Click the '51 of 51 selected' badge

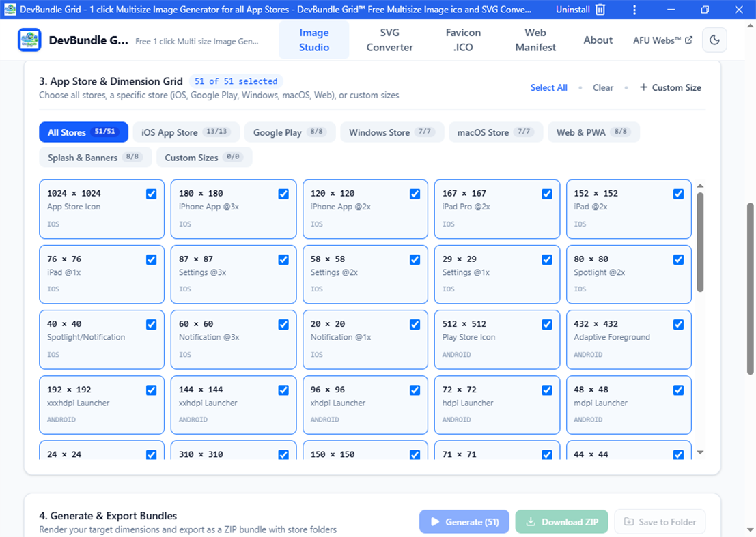click(236, 81)
